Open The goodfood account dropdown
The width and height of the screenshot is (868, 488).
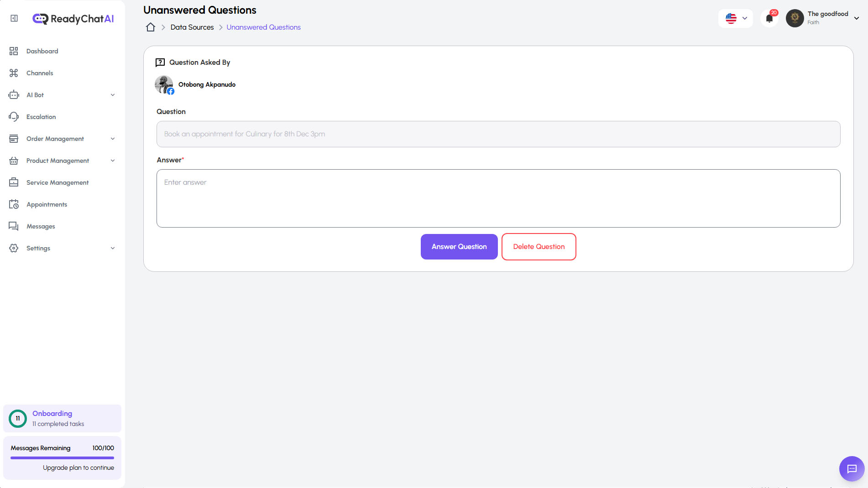coord(821,18)
